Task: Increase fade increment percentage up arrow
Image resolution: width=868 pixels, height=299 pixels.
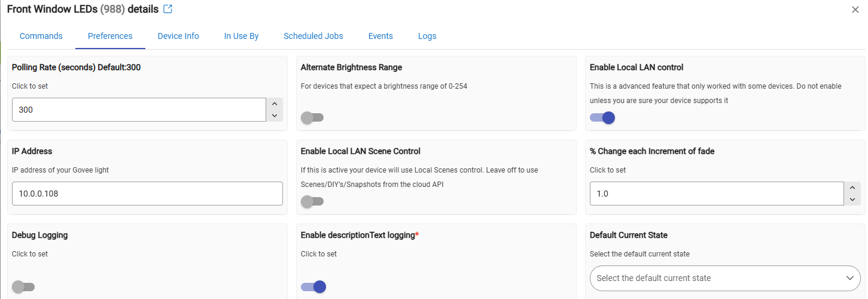Action: click(852, 188)
